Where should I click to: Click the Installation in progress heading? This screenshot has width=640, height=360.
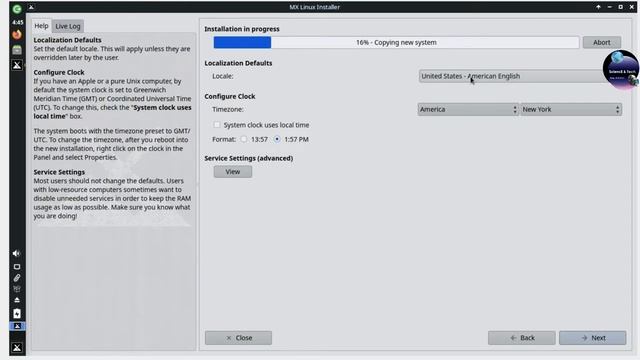point(242,29)
